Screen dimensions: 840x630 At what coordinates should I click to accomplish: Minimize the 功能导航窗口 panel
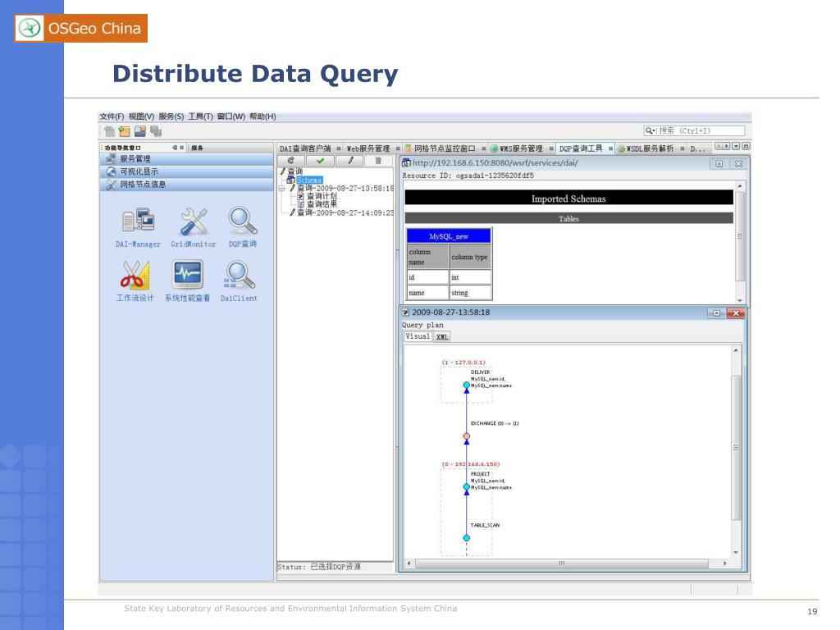175,148
